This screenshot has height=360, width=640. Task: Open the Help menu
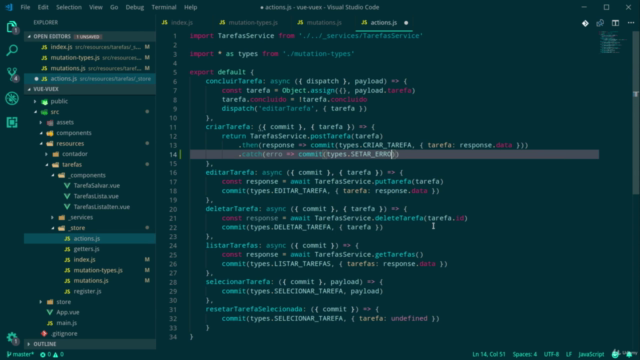191,7
